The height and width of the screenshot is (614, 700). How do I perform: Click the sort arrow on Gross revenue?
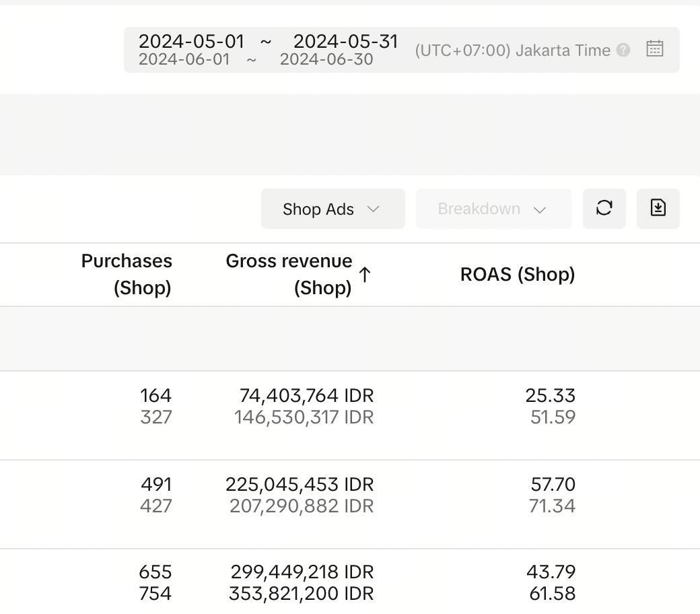pyautogui.click(x=365, y=275)
